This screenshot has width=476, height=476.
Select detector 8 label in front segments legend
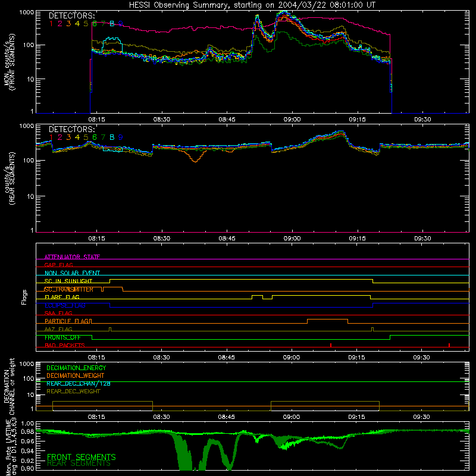click(112, 24)
